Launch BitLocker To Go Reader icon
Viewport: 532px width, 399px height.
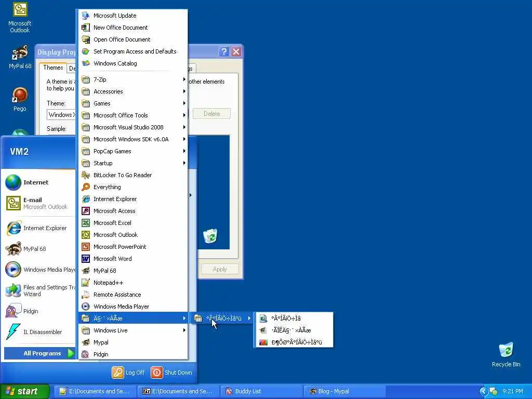[86, 175]
